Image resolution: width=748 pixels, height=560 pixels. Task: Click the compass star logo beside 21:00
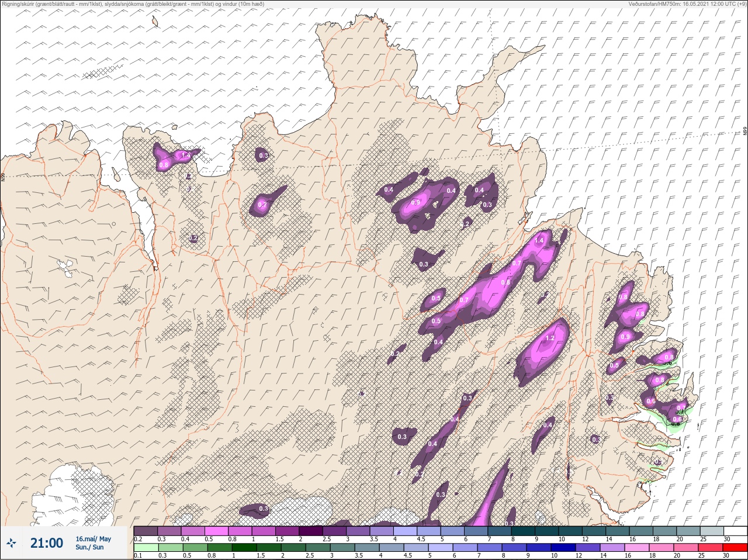coord(11,544)
